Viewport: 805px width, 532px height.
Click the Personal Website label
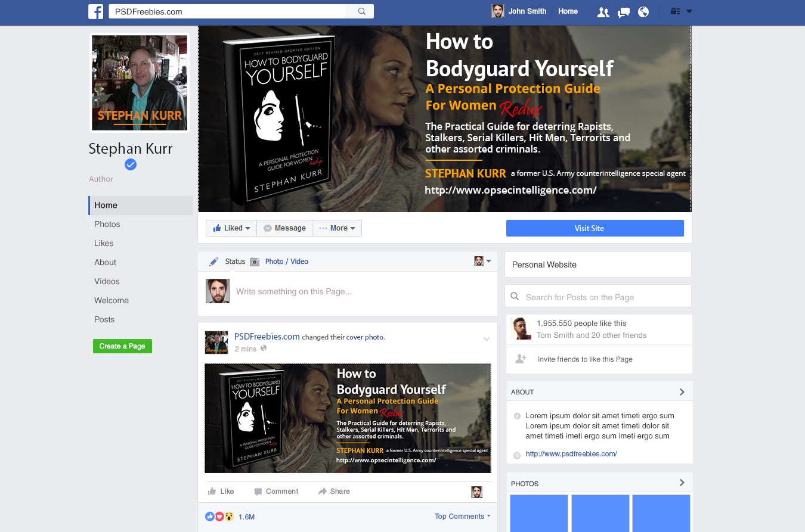pyautogui.click(x=544, y=265)
